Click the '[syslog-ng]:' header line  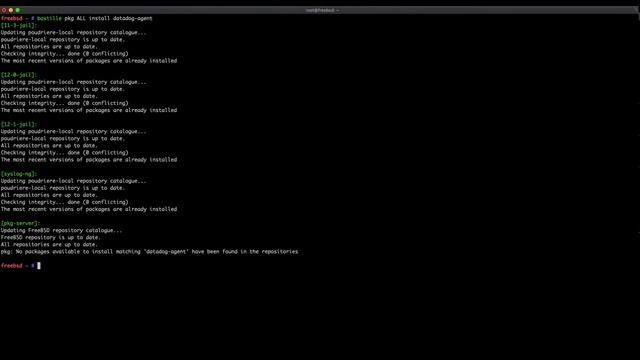[19, 174]
